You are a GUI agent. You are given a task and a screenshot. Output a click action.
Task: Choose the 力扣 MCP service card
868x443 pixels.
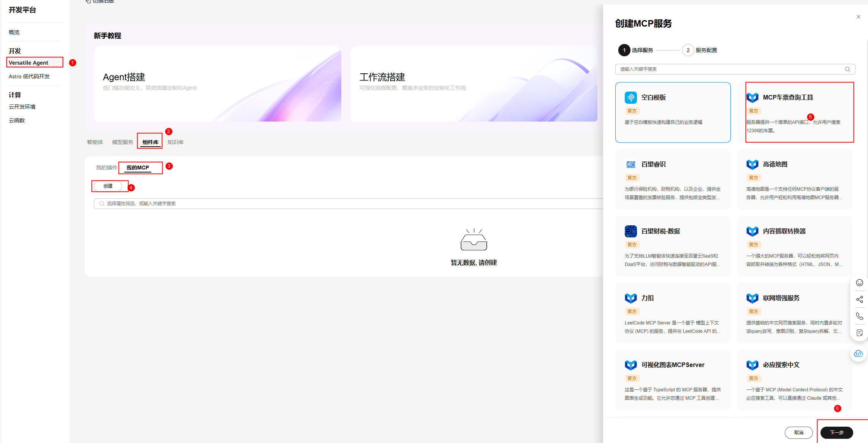[673, 313]
